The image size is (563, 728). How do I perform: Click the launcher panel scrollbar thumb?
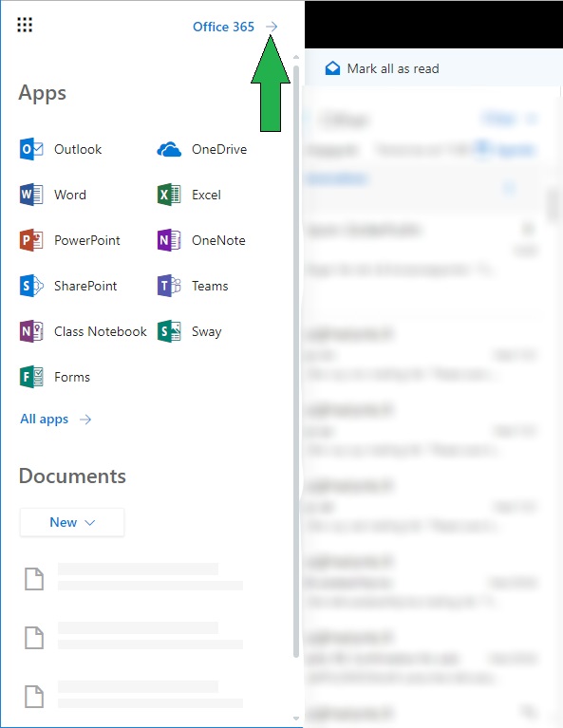pyautogui.click(x=296, y=362)
